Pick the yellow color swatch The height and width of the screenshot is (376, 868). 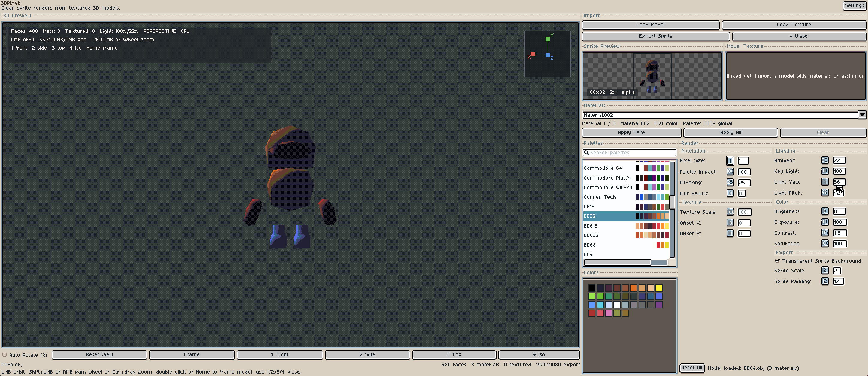click(x=658, y=288)
